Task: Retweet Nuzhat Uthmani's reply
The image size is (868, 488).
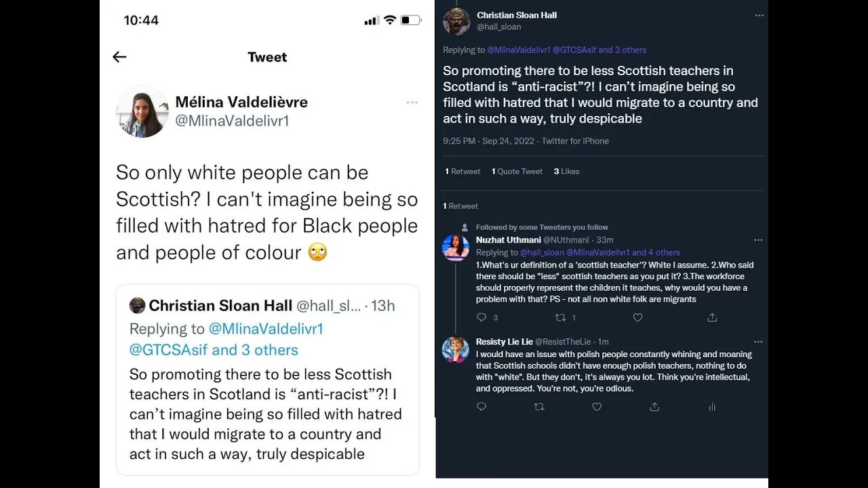Action: 560,317
